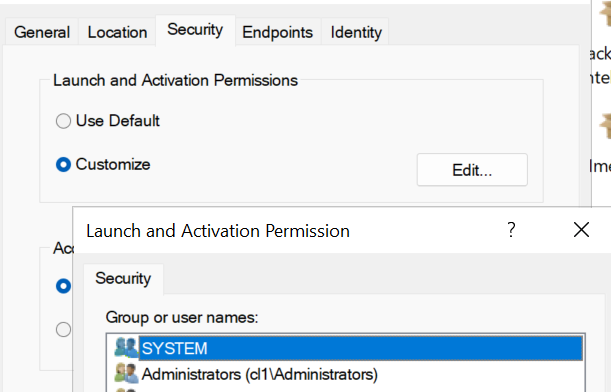Image resolution: width=611 pixels, height=392 pixels.
Task: Close the Launch and Activation Permission dialog
Action: pos(581,230)
